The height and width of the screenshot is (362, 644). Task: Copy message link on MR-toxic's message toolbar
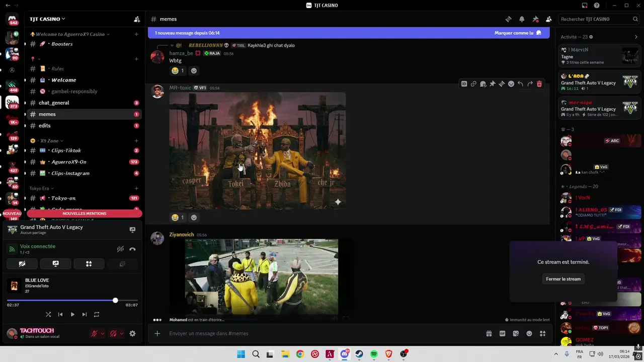coord(473,84)
